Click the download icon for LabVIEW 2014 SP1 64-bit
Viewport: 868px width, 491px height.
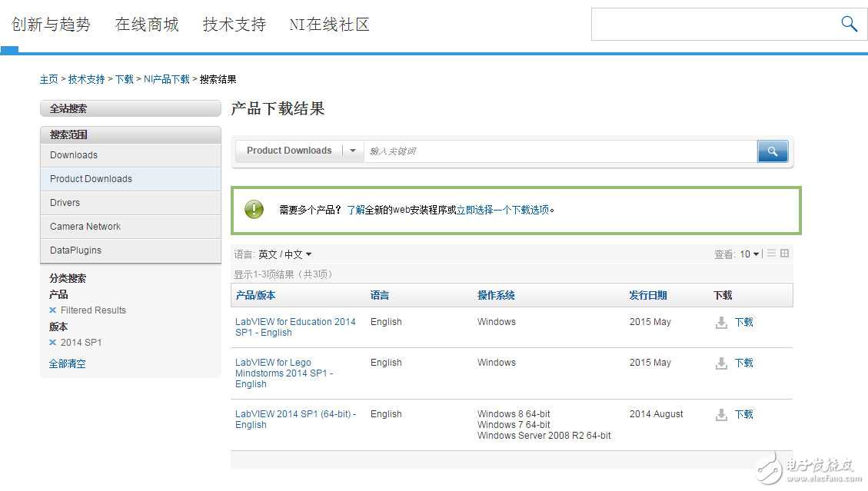721,415
